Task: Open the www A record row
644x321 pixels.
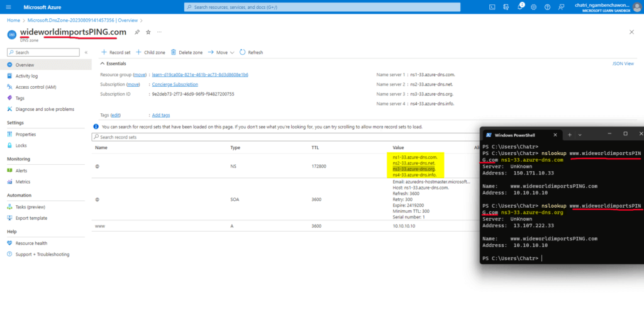Action: click(x=286, y=226)
